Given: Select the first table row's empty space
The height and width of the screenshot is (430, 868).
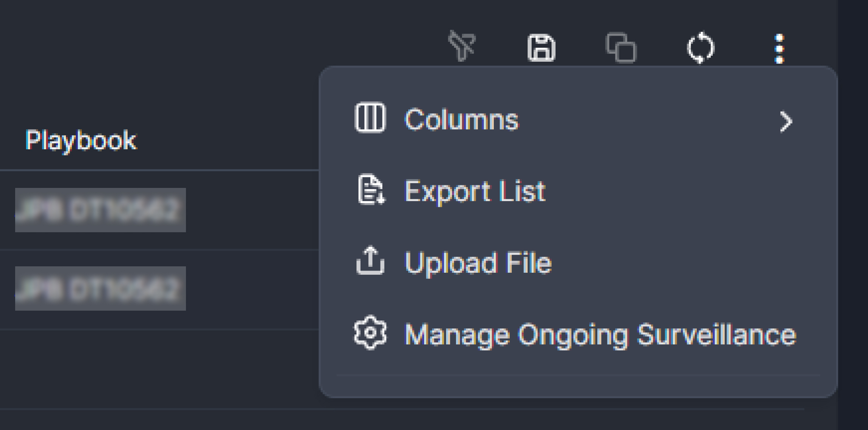Looking at the screenshot, I should point(250,210).
